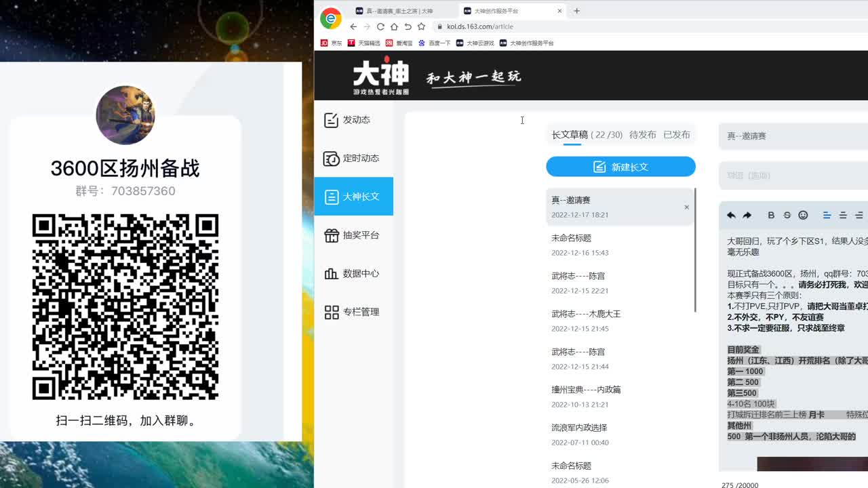Click the editor redo arrow
This screenshot has width=868, height=488.
pyautogui.click(x=747, y=215)
